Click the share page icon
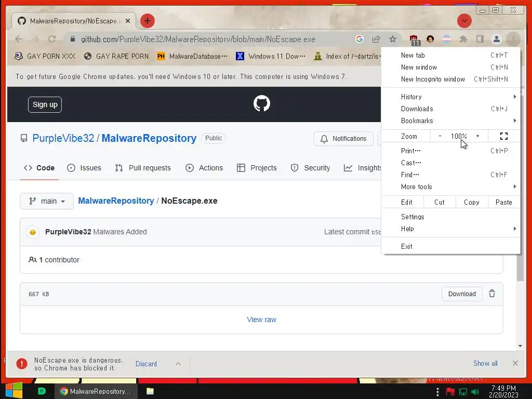The image size is (532, 399). (x=376, y=39)
